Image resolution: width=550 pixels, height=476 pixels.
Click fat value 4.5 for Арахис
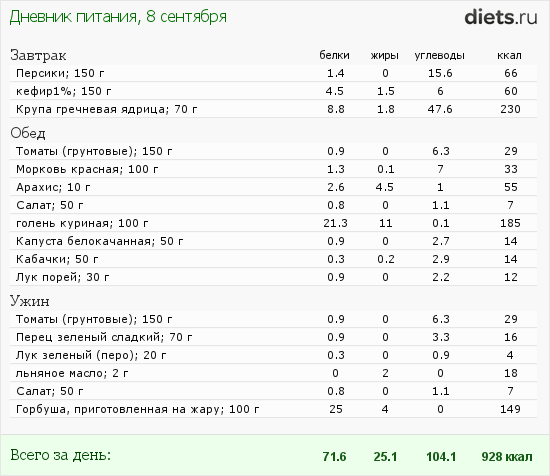[385, 187]
